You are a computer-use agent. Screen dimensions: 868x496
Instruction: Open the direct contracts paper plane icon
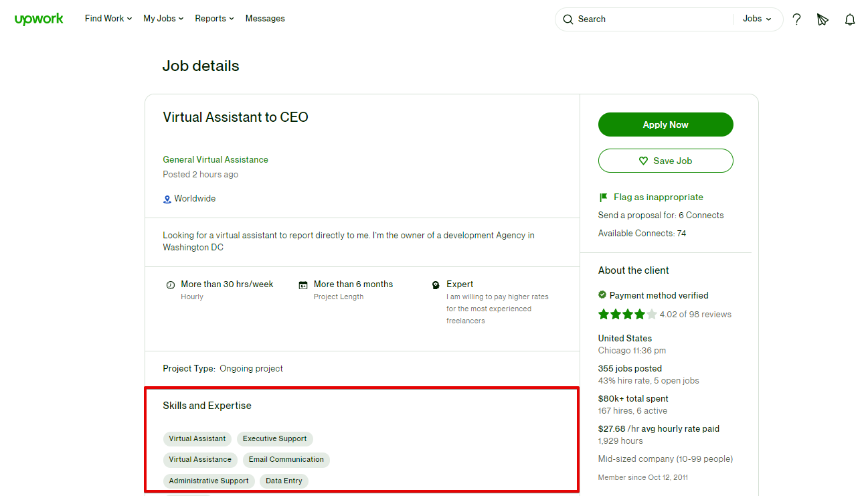pos(822,19)
